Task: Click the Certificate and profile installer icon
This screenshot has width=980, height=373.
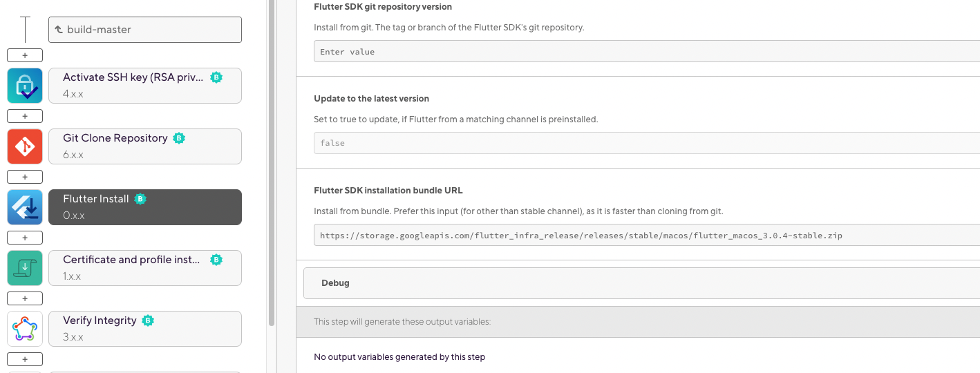Action: point(25,268)
